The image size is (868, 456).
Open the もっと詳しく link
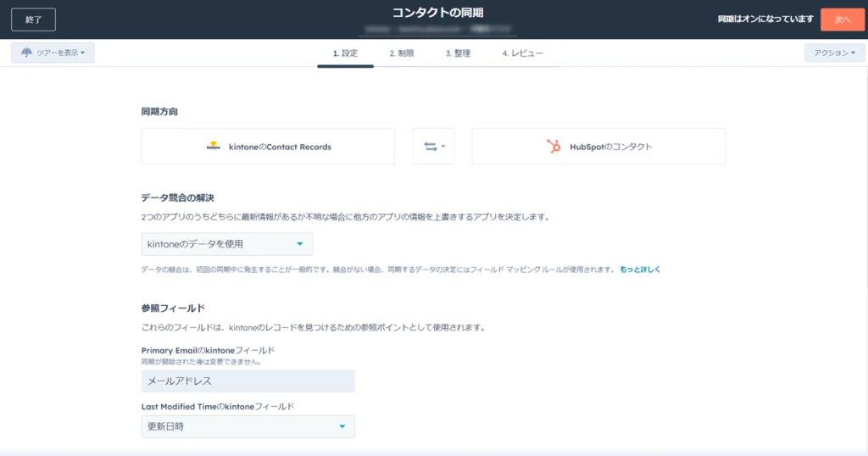(640, 270)
